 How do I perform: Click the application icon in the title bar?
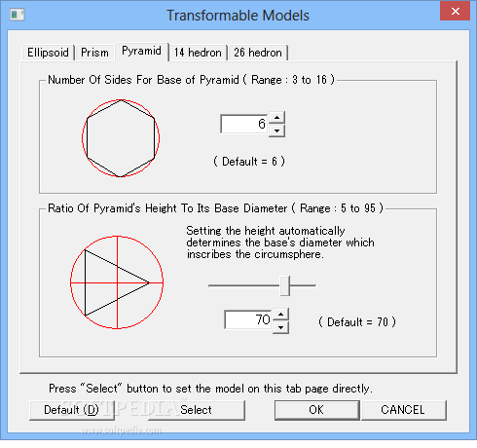18,15
